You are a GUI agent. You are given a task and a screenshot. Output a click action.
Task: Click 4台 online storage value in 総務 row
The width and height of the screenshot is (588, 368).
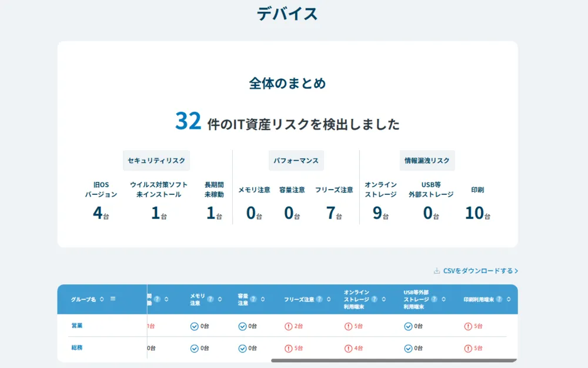(x=359, y=349)
